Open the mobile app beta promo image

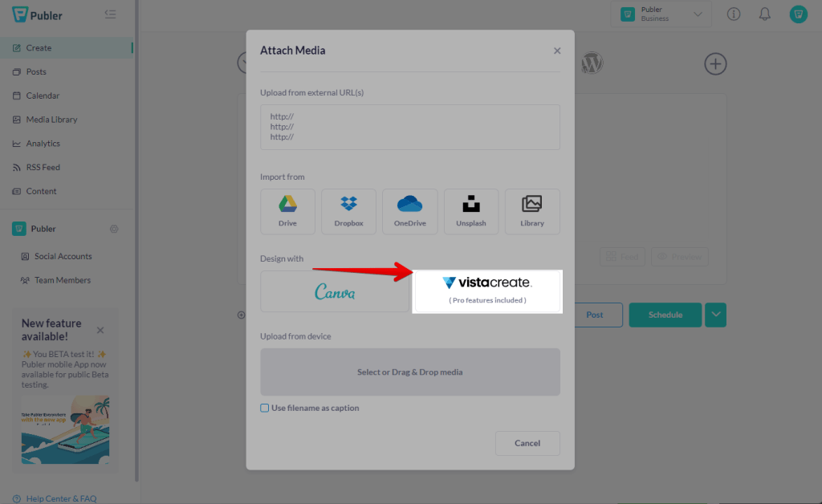click(66, 429)
